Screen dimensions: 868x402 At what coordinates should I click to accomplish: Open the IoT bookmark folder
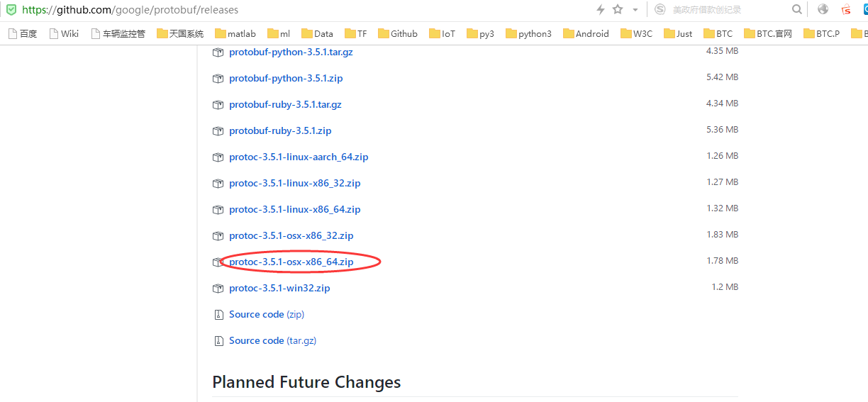[x=443, y=33]
